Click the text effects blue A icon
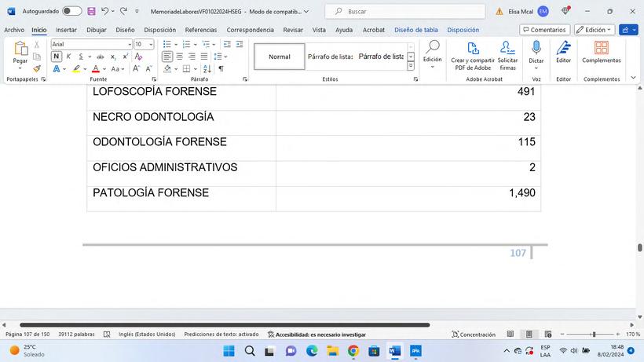This screenshot has width=644, height=362. (x=57, y=68)
